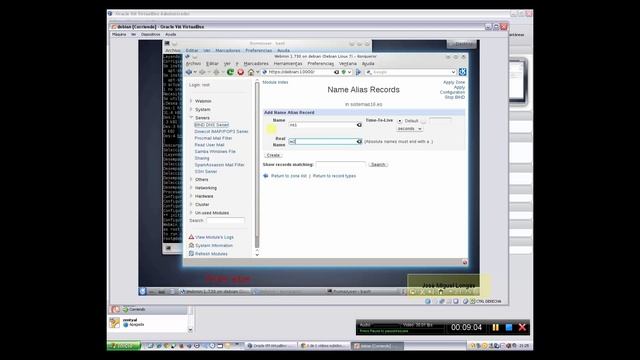The width and height of the screenshot is (640, 360).
Task: Open Konqueror's Ventana menu
Action: coord(348,64)
